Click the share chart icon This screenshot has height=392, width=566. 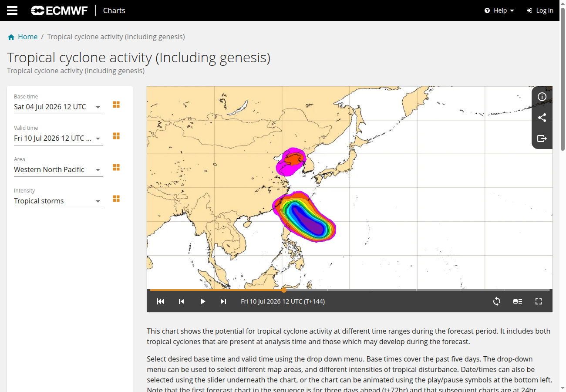click(542, 118)
